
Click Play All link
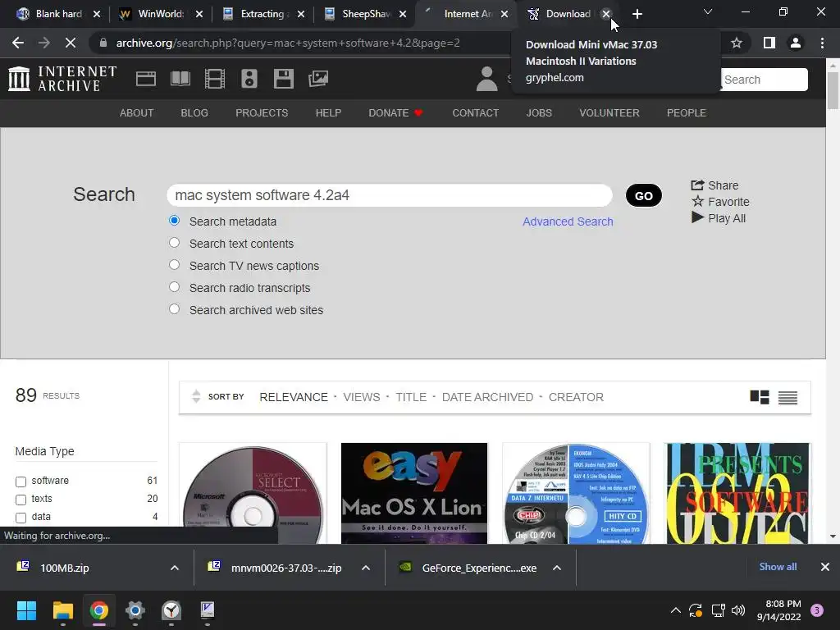(x=719, y=218)
